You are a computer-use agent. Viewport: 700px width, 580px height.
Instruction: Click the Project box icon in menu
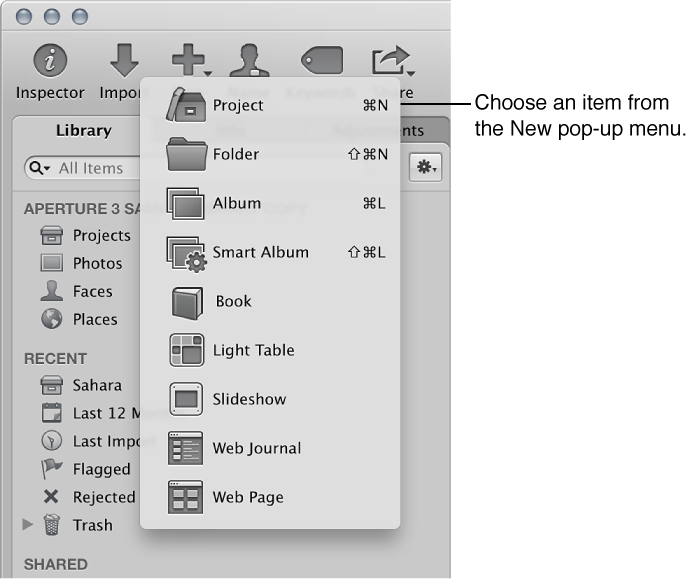coord(186,105)
